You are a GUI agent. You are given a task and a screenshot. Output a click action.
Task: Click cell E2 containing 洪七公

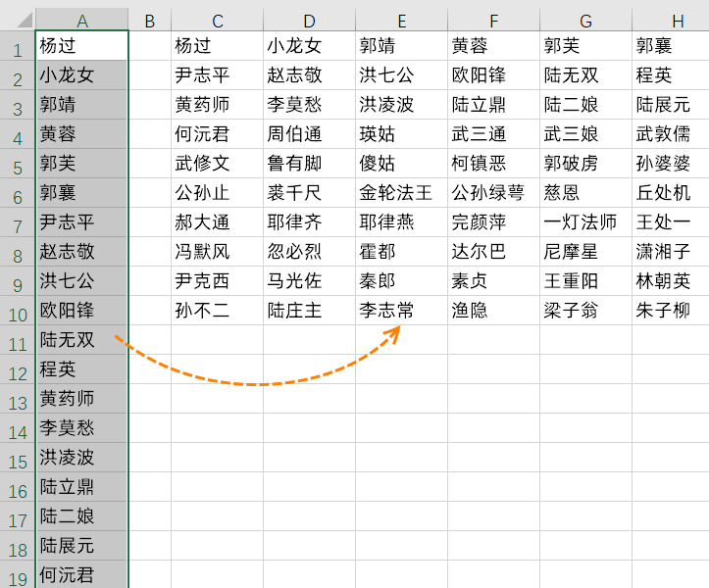click(402, 74)
